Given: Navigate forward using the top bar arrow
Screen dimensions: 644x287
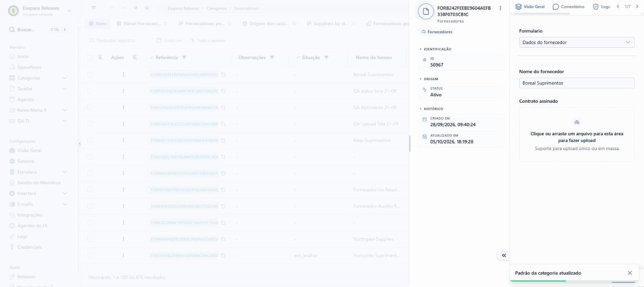Looking at the screenshot, I should (124, 8).
